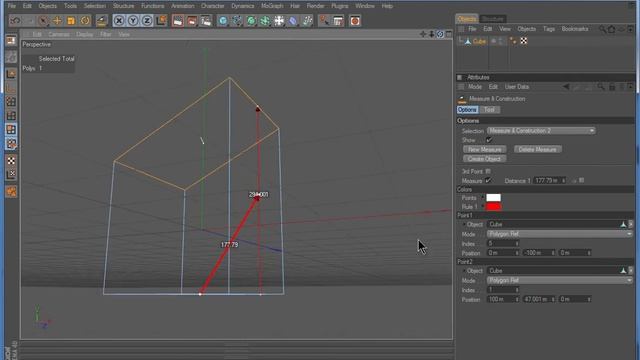Screen dimensions: 640x360
Task: Select the Cube object in Object Manager
Action: tap(479, 41)
